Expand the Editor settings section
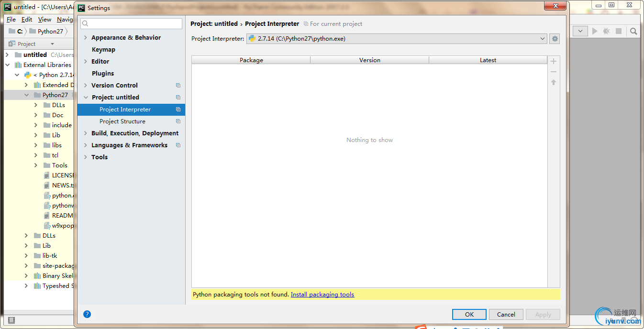 (86, 62)
